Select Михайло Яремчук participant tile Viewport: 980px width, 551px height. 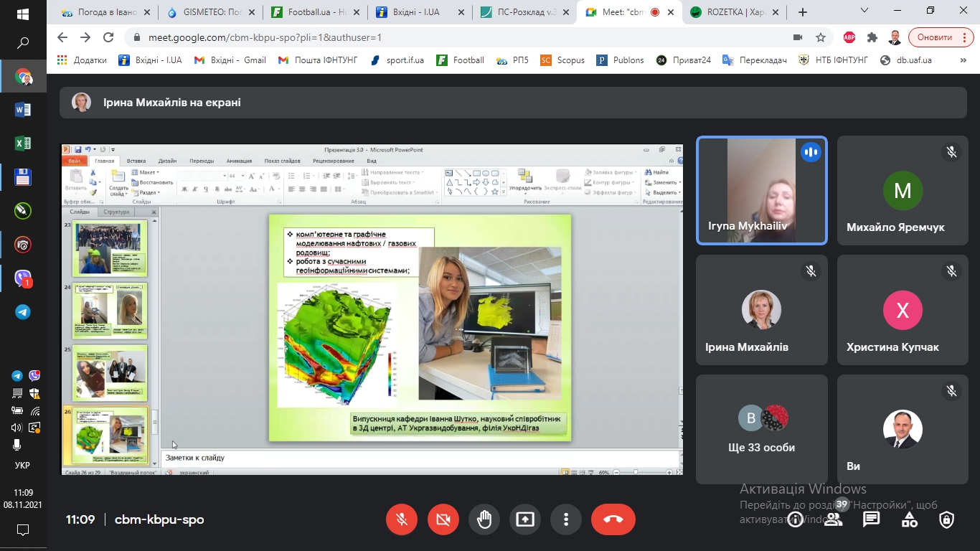[x=903, y=191]
